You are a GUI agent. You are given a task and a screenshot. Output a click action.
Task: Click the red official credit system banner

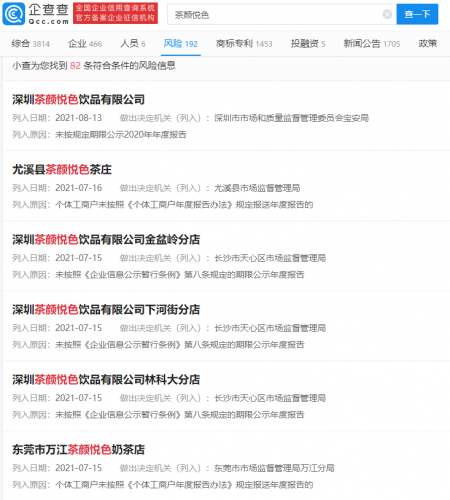coord(115,13)
